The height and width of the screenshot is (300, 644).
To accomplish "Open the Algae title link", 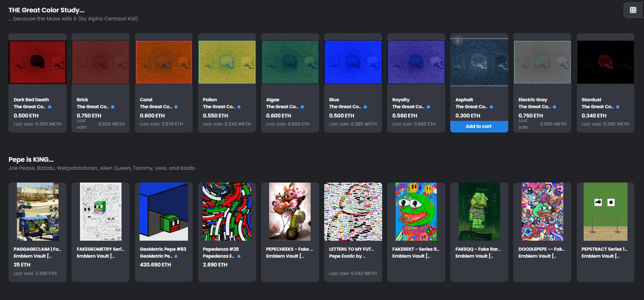I will [x=273, y=100].
